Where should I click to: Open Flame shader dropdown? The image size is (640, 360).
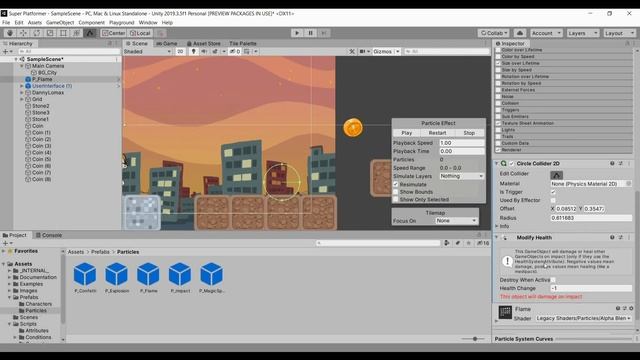[583, 318]
